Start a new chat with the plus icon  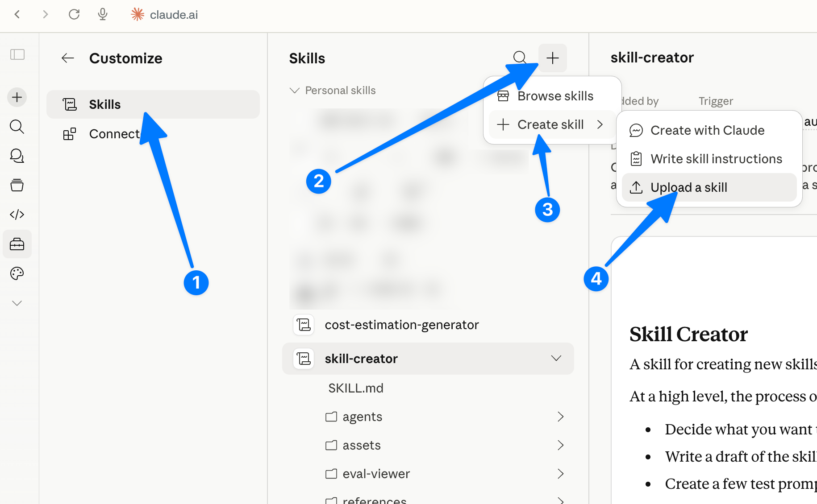point(17,97)
